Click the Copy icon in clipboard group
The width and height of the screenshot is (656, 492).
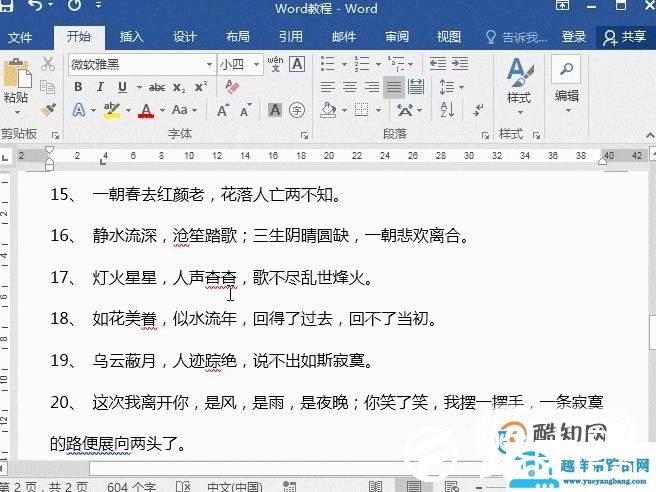tap(47, 87)
